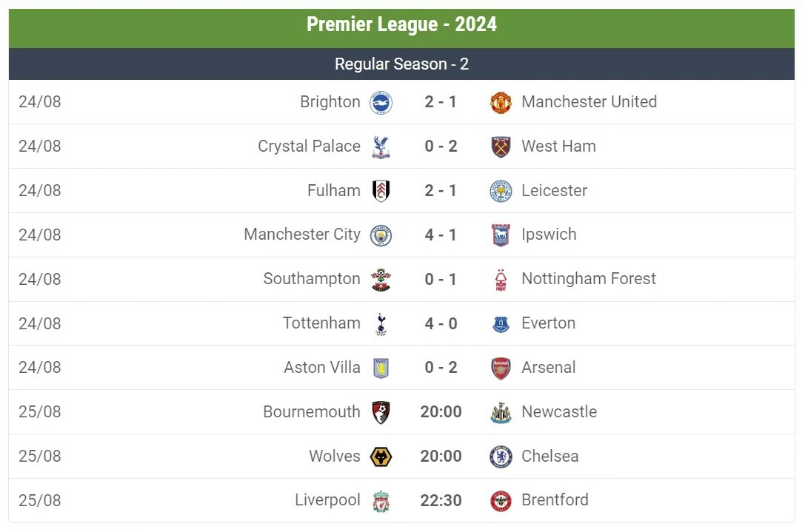Image resolution: width=805 pixels, height=532 pixels.
Task: Click the 20:00 Bournemouth kickoff time
Action: (441, 412)
